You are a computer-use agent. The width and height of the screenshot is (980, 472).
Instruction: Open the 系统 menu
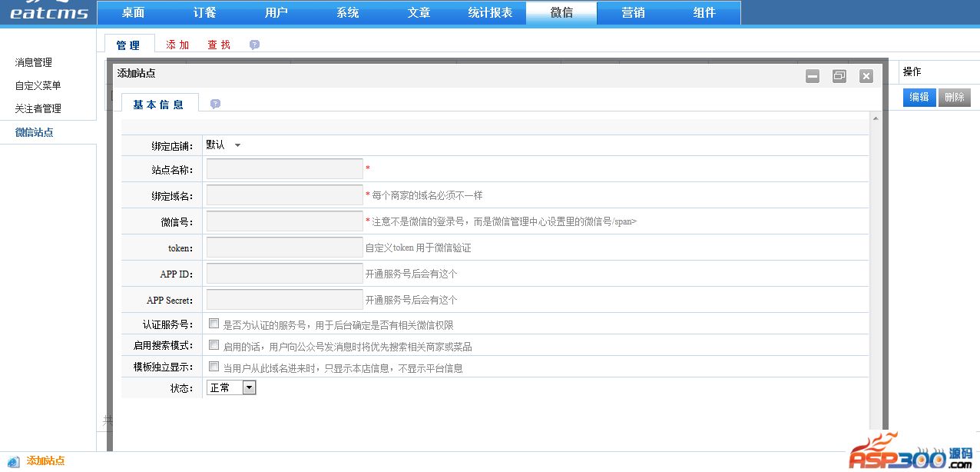tap(347, 13)
